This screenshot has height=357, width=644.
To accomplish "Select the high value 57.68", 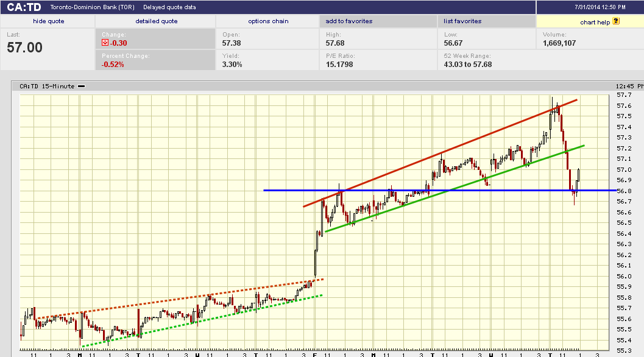I will pyautogui.click(x=335, y=43).
